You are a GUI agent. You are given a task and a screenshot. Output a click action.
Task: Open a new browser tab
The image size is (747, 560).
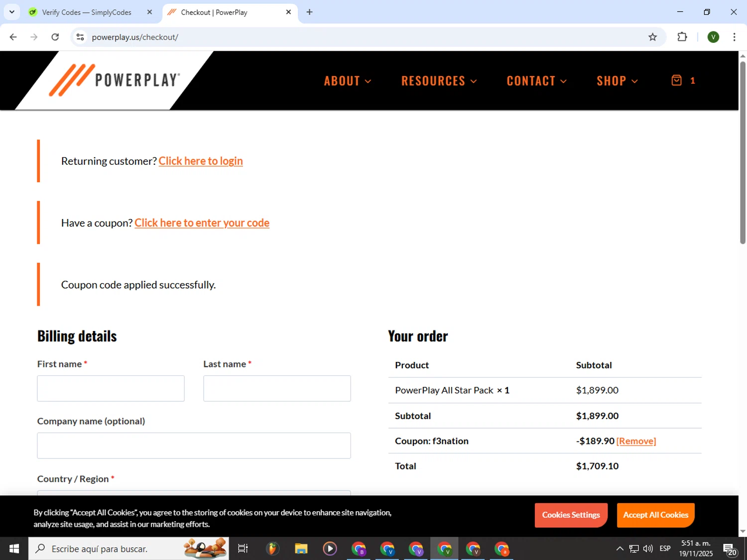click(309, 12)
